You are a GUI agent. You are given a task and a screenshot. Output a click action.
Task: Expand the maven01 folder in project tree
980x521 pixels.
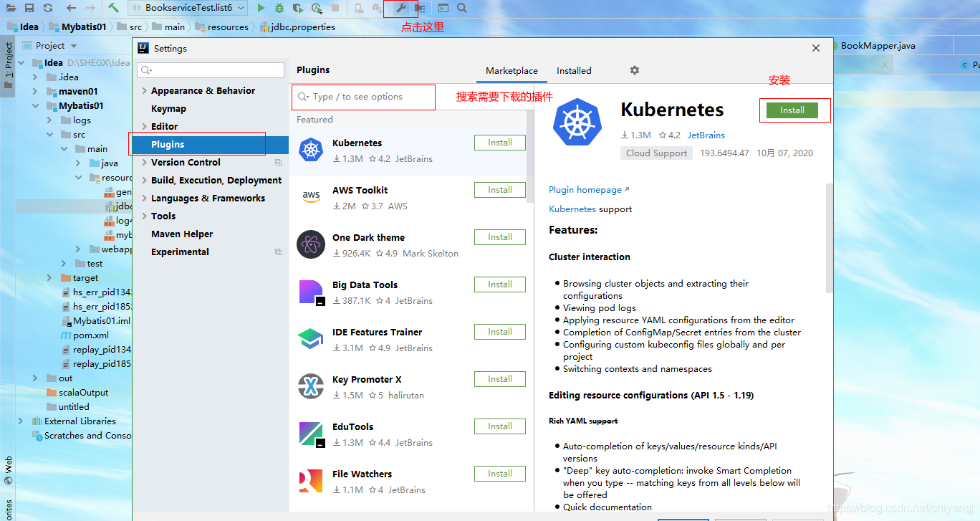coord(35,91)
